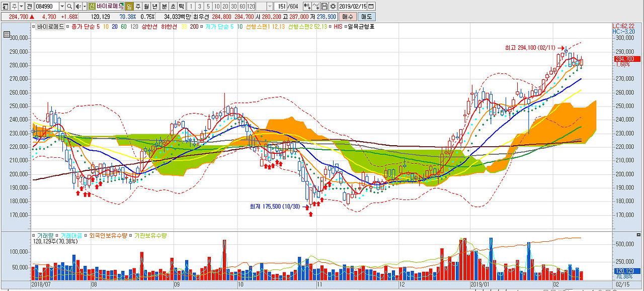
Task: Select the 주 stock type button
Action: pos(15,7)
